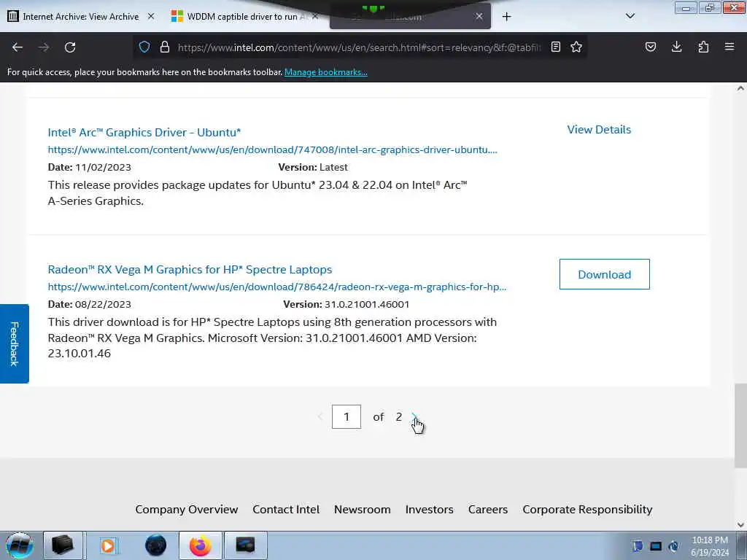
Task: Toggle reader view icon in address bar
Action: (x=555, y=47)
